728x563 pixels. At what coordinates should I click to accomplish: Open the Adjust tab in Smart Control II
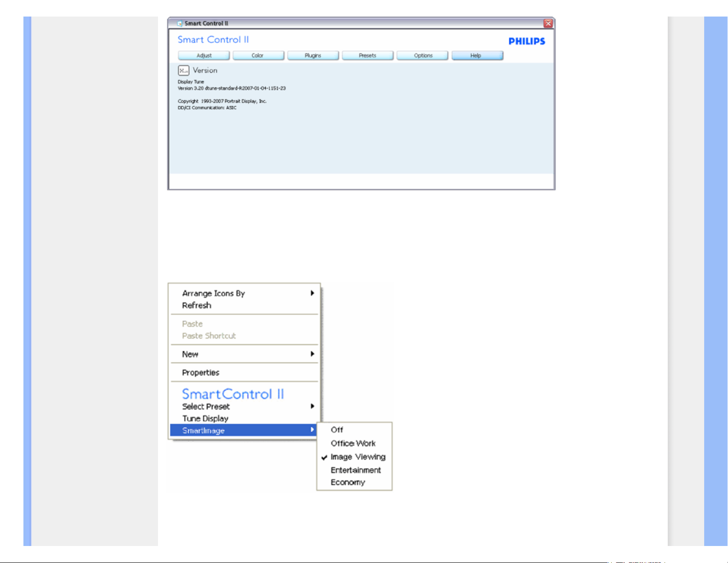pos(204,56)
